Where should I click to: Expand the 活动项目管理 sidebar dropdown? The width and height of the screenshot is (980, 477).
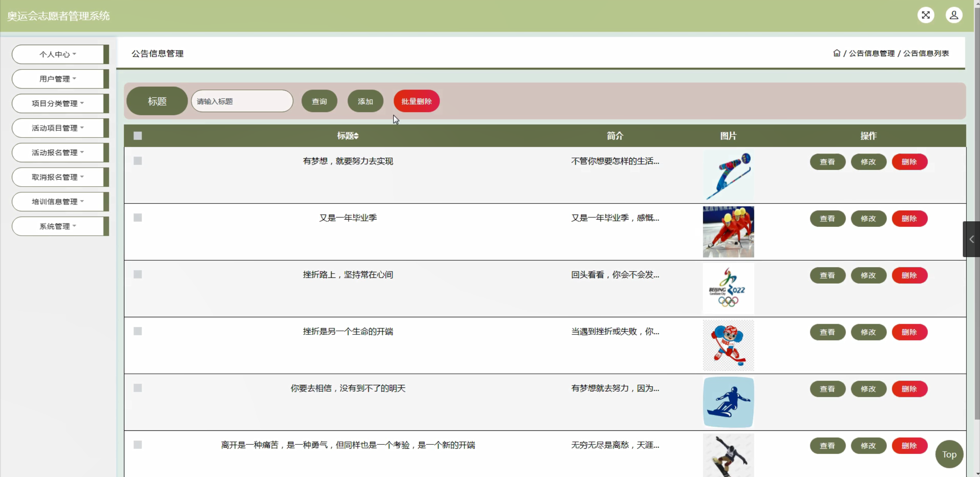(x=58, y=128)
